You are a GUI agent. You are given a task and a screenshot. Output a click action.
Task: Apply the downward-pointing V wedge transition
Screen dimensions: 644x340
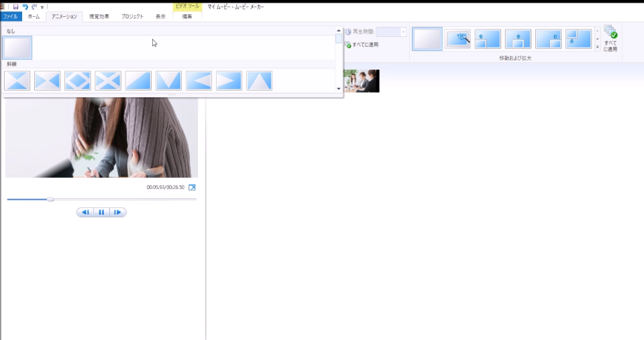pyautogui.click(x=168, y=80)
